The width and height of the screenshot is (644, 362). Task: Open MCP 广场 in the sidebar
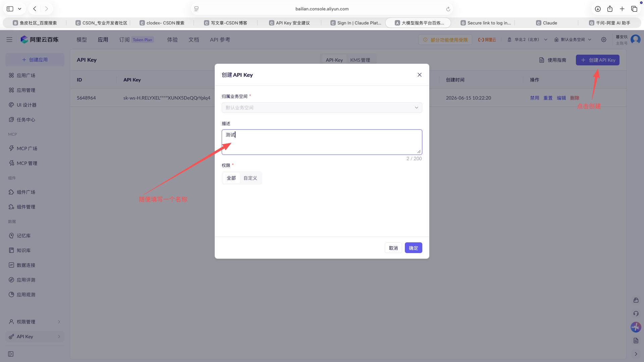coord(35,148)
